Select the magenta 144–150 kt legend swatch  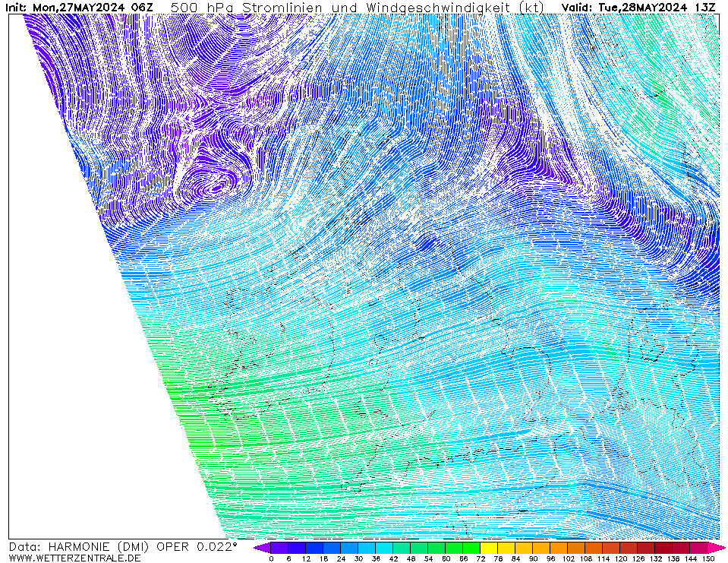tap(698, 548)
